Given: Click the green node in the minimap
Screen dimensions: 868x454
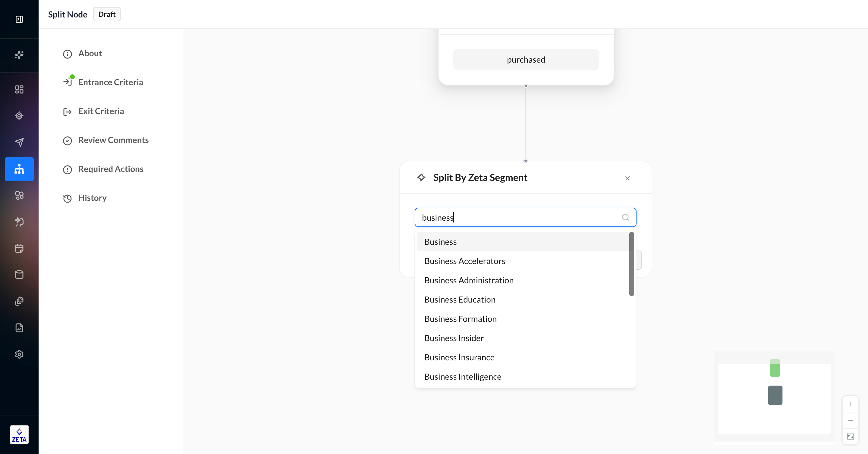Looking at the screenshot, I should (775, 368).
